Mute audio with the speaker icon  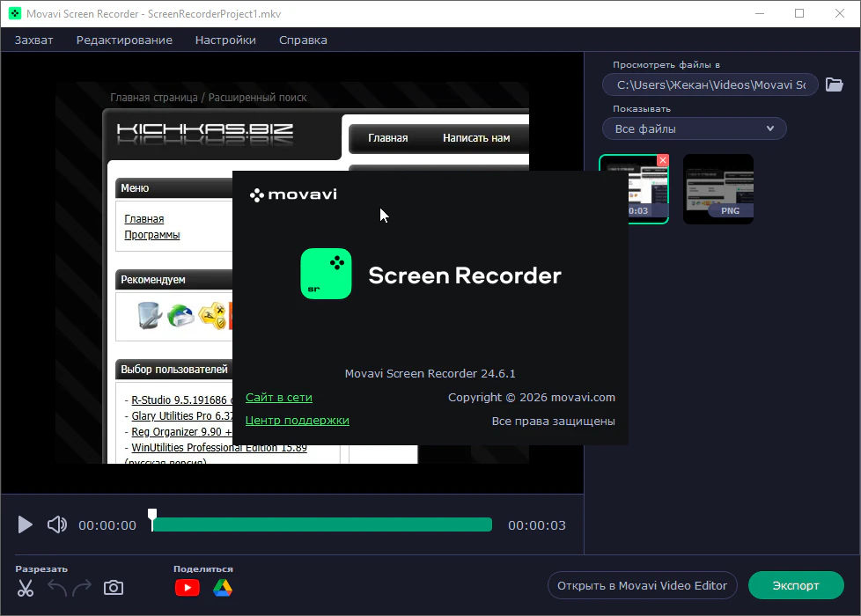(x=57, y=525)
